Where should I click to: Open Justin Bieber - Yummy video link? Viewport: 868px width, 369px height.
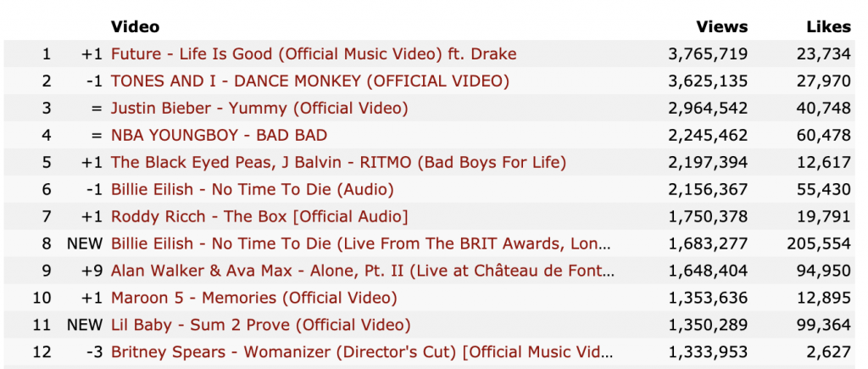pos(259,109)
